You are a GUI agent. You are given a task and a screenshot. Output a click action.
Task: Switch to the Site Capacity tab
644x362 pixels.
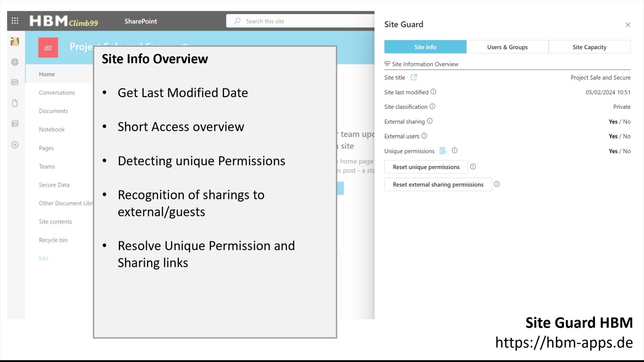[589, 47]
